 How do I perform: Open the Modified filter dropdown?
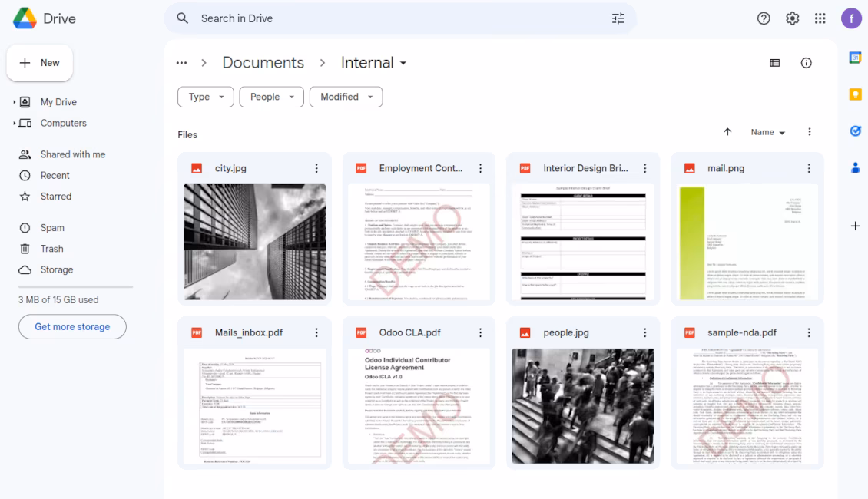pos(346,97)
